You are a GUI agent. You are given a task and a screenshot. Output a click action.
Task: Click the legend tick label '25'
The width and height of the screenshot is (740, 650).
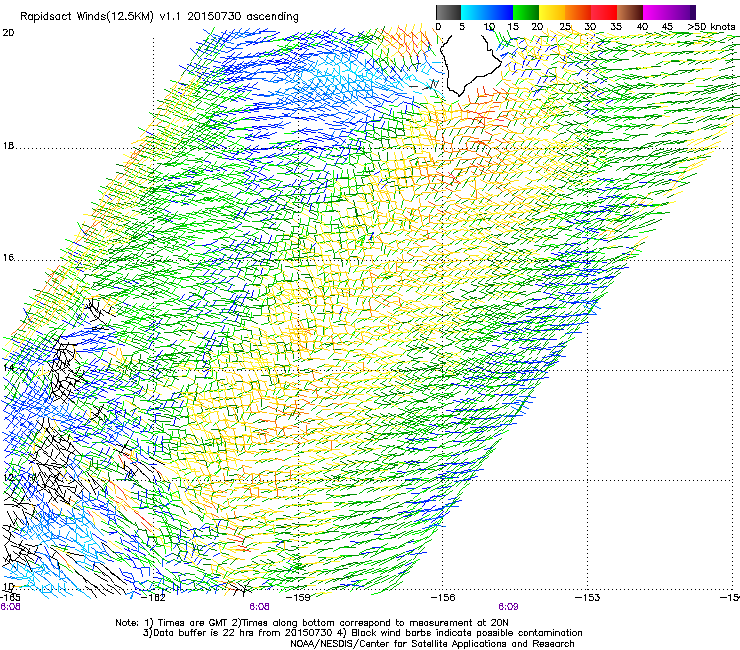coord(565,27)
